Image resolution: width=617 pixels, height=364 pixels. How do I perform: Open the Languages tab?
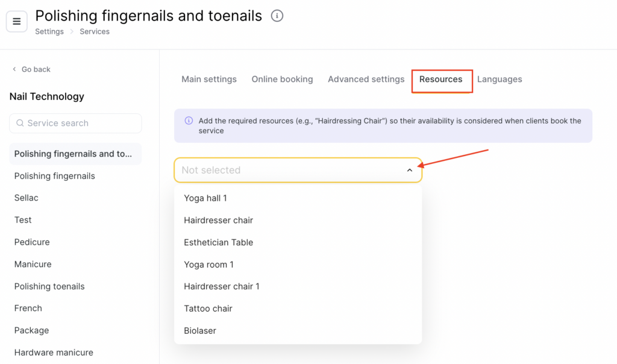(x=500, y=80)
